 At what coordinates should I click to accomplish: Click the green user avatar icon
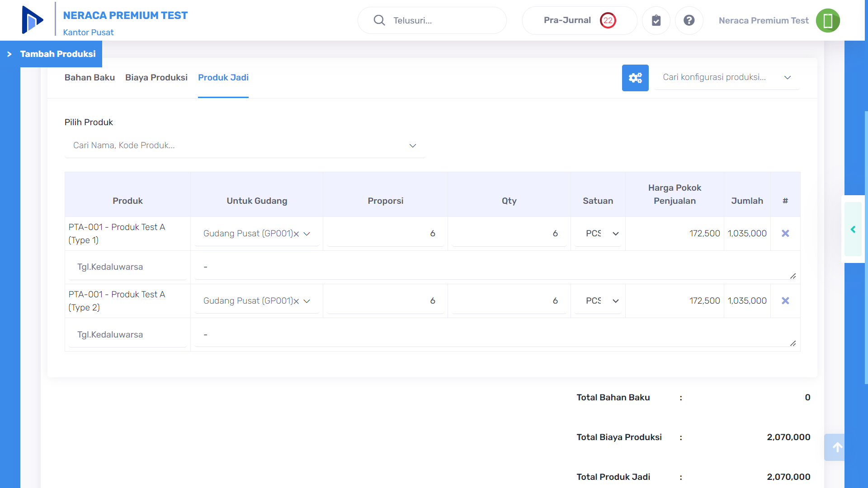[828, 20]
